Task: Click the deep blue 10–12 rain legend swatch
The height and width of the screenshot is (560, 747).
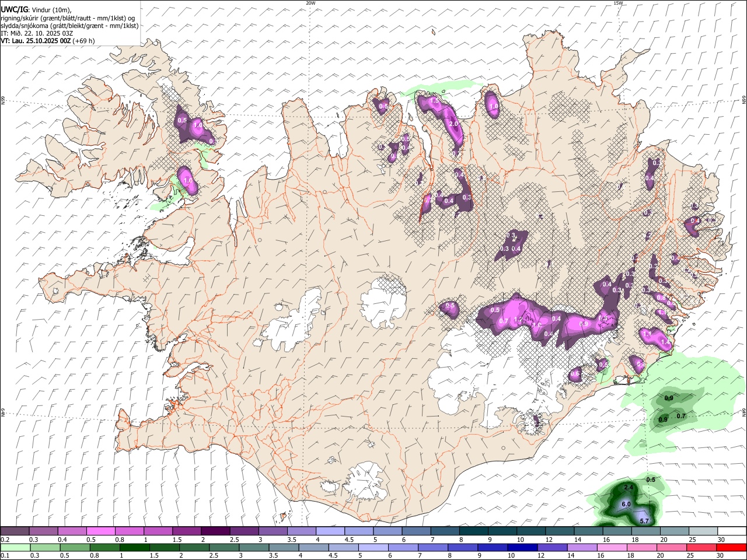Action: 522,547
